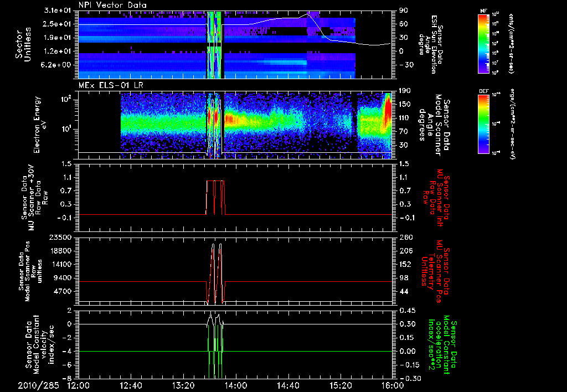Click the Sector Unitless axis title

click(23, 45)
